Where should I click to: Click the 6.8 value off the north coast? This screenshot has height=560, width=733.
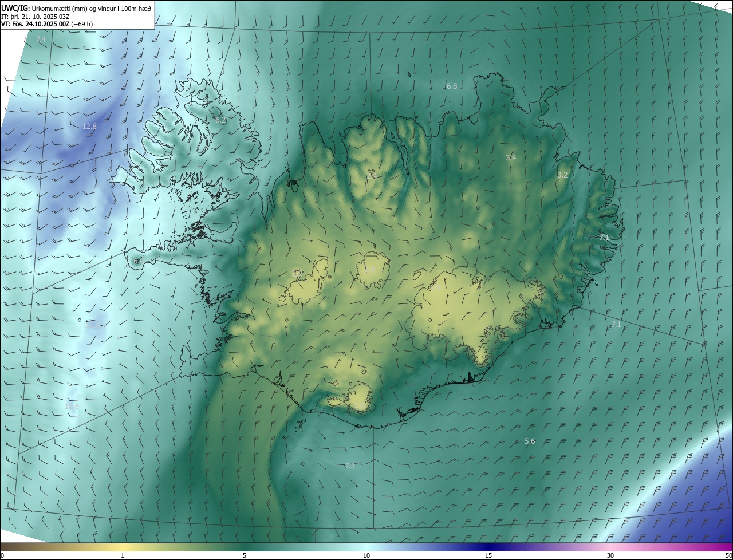(452, 86)
